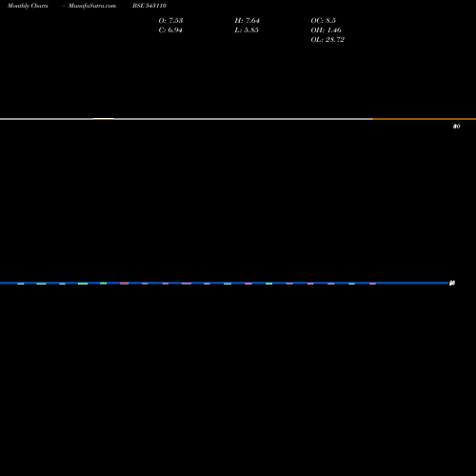Select the close value 'C: 6.94'
476x476 pixels.
coord(170,30)
